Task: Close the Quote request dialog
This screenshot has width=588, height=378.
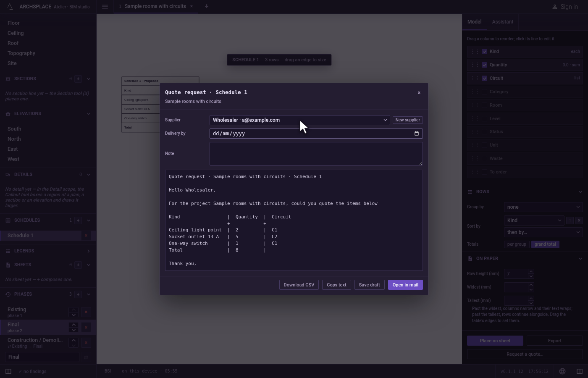Action: (419, 93)
